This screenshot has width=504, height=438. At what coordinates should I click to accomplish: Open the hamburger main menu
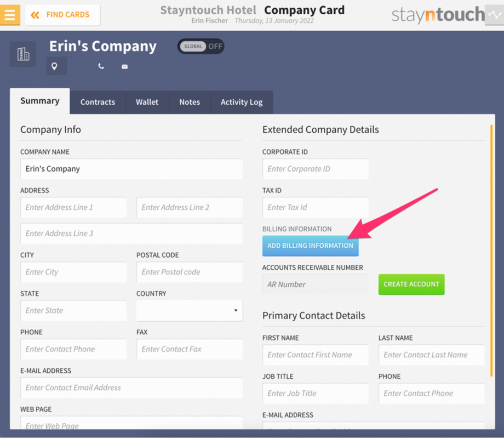tap(10, 15)
